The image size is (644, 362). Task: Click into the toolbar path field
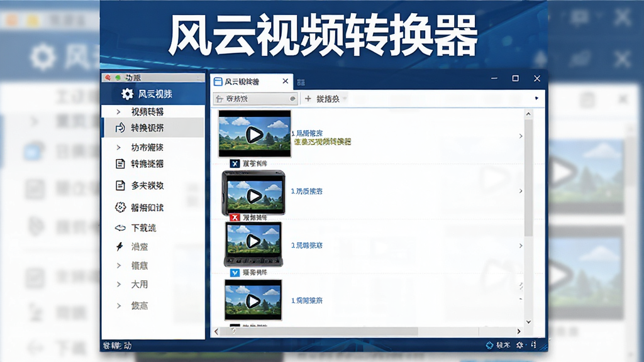click(x=255, y=99)
